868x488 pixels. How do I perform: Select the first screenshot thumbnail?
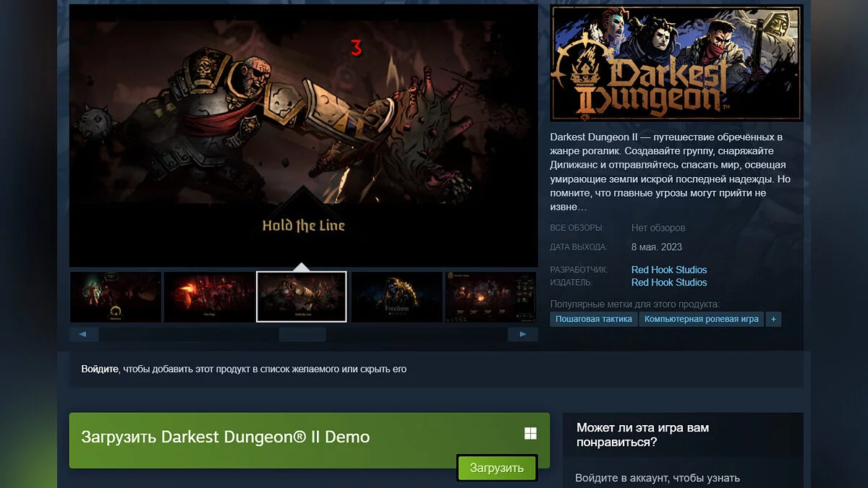click(x=116, y=297)
